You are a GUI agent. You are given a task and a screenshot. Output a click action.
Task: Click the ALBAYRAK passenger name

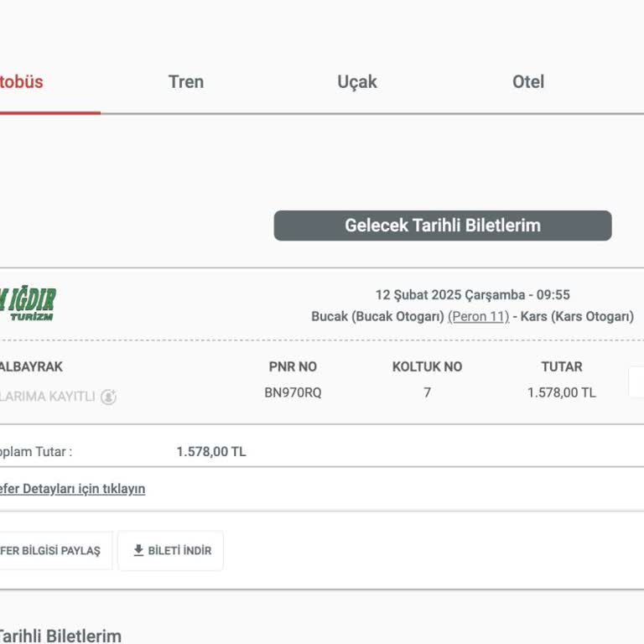coord(31,366)
